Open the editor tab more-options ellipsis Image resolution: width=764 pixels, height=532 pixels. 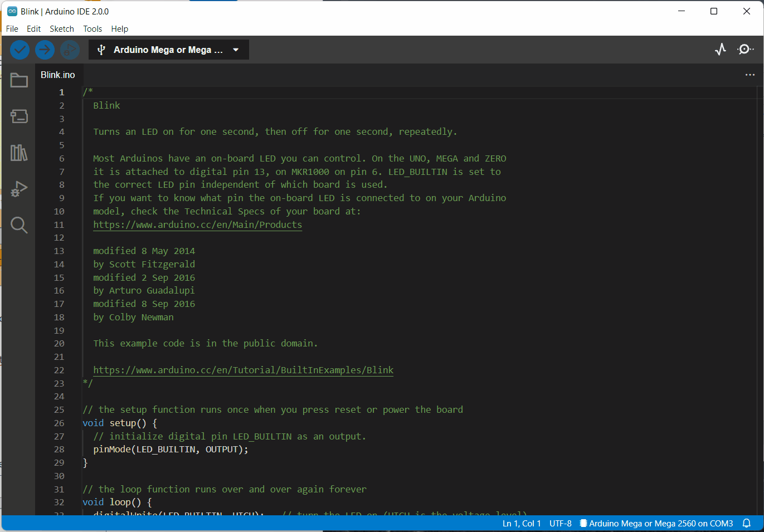click(x=750, y=75)
